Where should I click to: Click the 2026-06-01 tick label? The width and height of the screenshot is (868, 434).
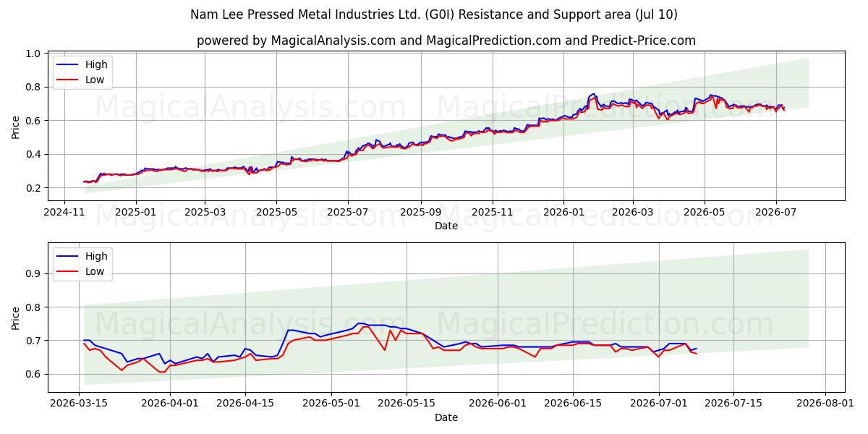point(498,403)
